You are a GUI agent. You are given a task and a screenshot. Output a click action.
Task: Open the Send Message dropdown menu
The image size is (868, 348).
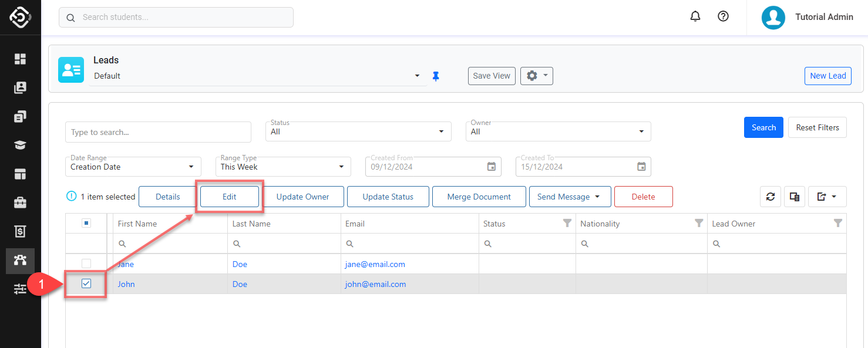[x=569, y=197]
